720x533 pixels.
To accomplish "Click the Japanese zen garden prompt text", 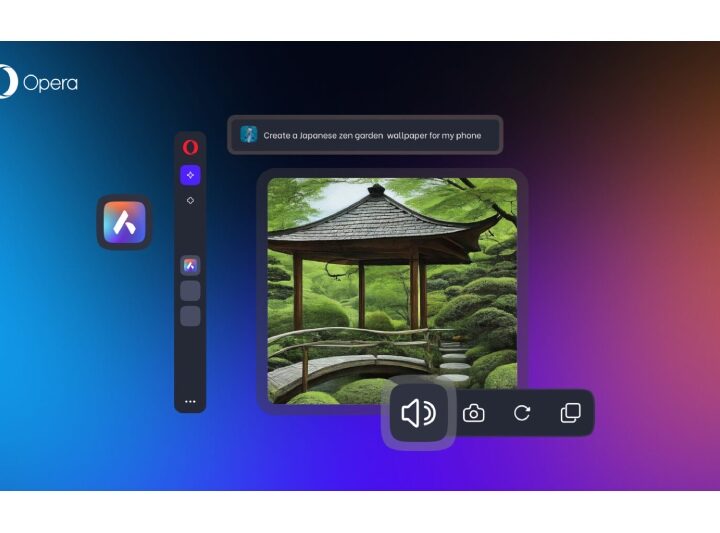I will click(372, 135).
